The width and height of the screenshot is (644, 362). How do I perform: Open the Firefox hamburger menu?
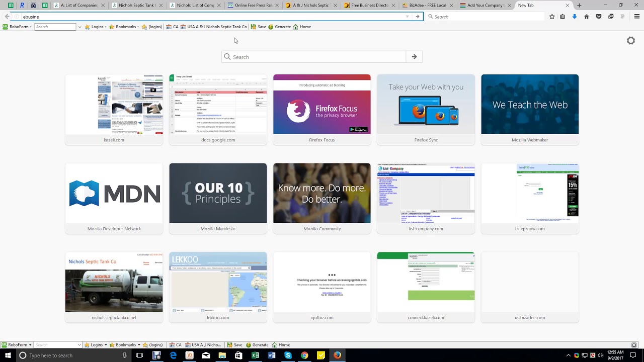[x=636, y=17]
